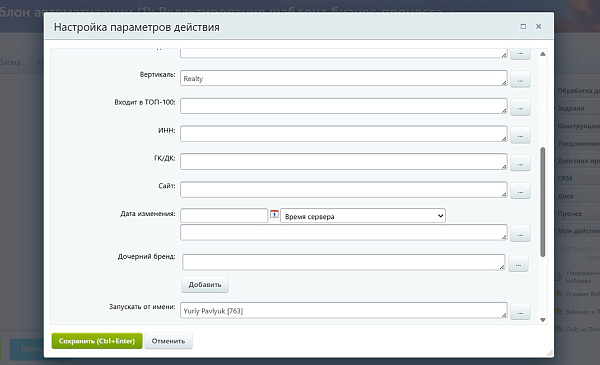Cancel changes with Отменить button
Screen dimensions: 600x365
pyautogui.click(x=168, y=341)
